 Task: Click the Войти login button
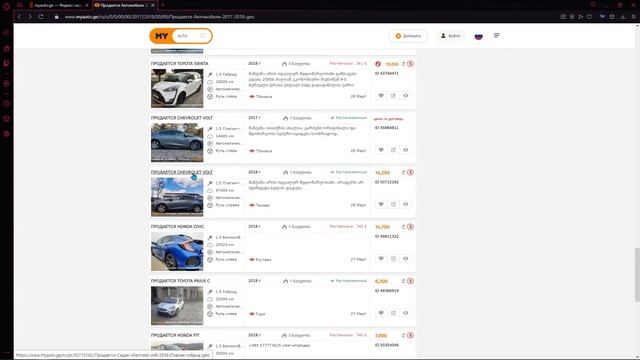450,36
